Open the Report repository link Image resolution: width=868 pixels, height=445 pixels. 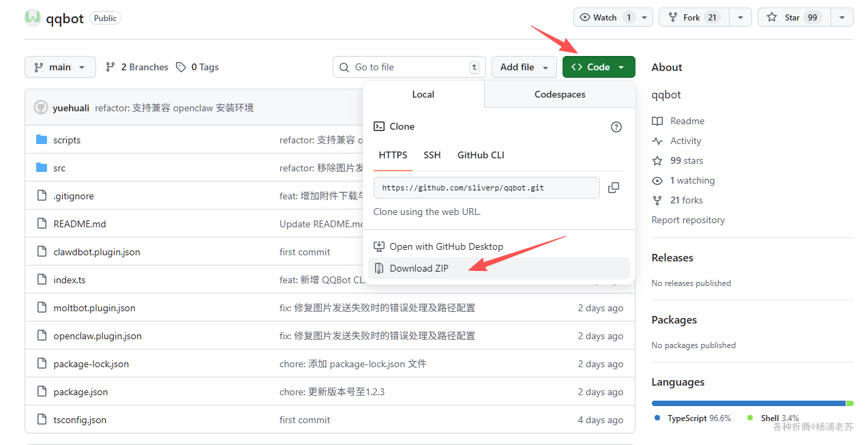(x=688, y=220)
